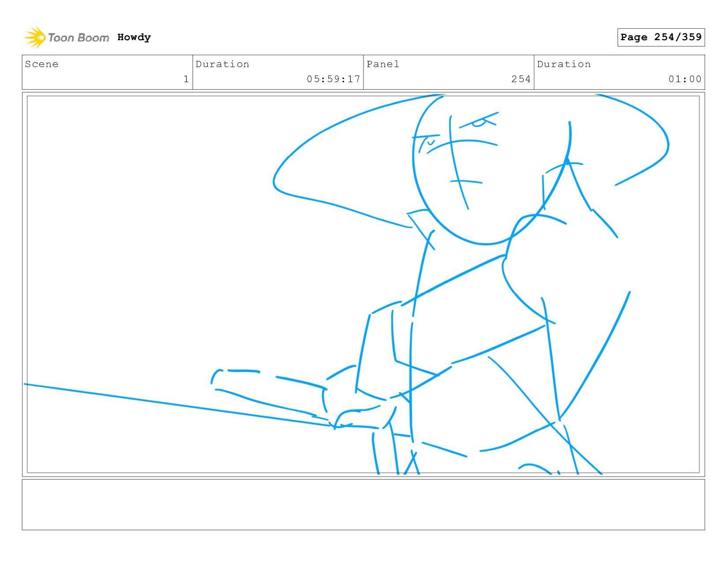Image resolution: width=728 pixels, height=563 pixels.
Task: Select the 'Howdy' project title text
Action: pos(134,38)
